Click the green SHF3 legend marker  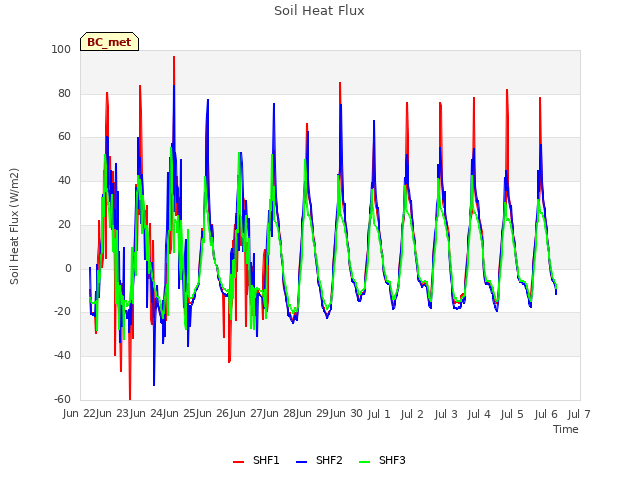tap(364, 462)
